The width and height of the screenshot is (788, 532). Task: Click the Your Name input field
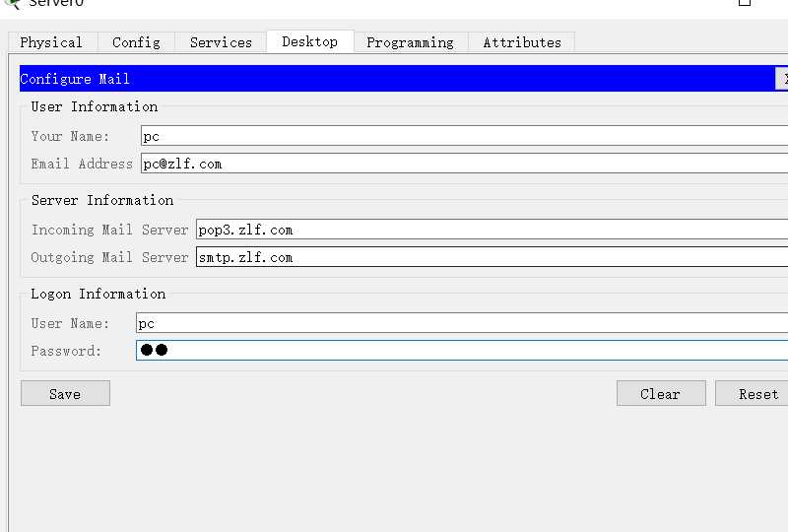[x=464, y=136]
